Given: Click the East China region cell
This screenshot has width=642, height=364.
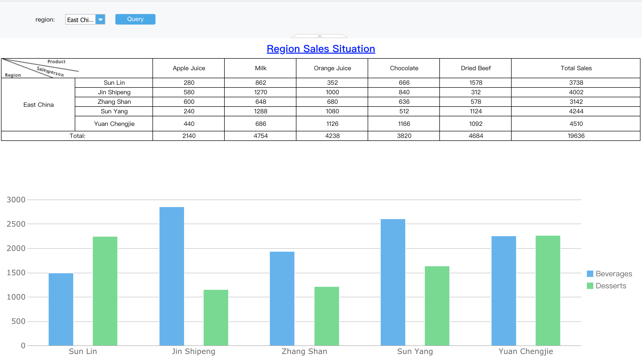Looking at the screenshot, I should pos(38,105).
